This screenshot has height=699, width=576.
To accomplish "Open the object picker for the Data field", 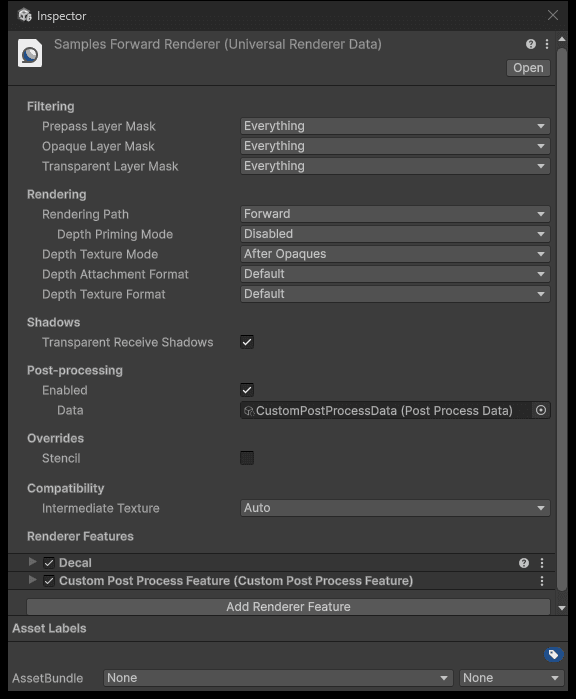I will [x=541, y=410].
